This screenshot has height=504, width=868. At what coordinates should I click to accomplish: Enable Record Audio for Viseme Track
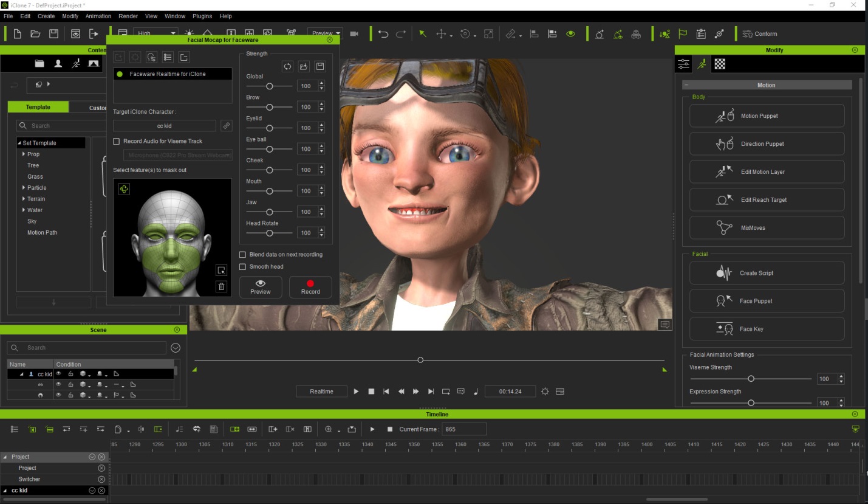coord(116,140)
